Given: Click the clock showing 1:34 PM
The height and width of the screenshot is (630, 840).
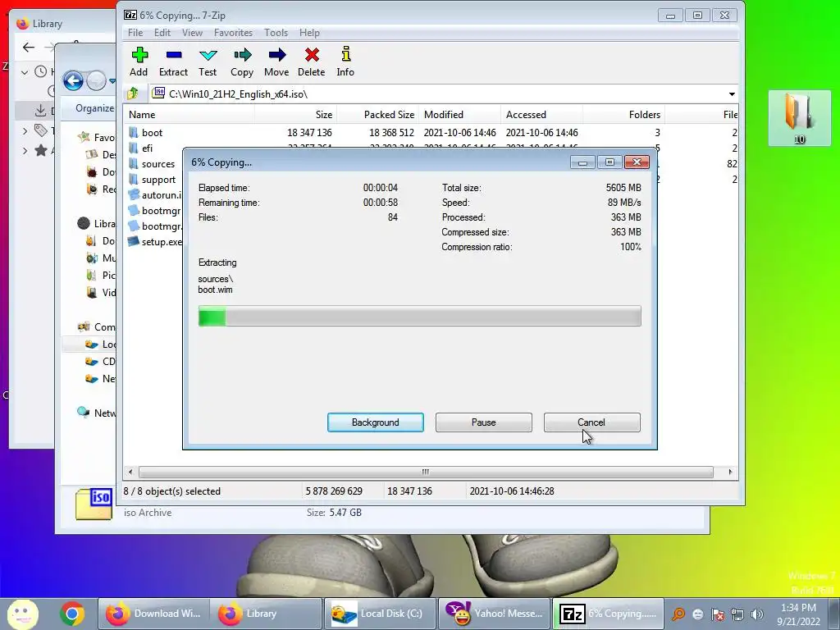Looking at the screenshot, I should [x=798, y=608].
